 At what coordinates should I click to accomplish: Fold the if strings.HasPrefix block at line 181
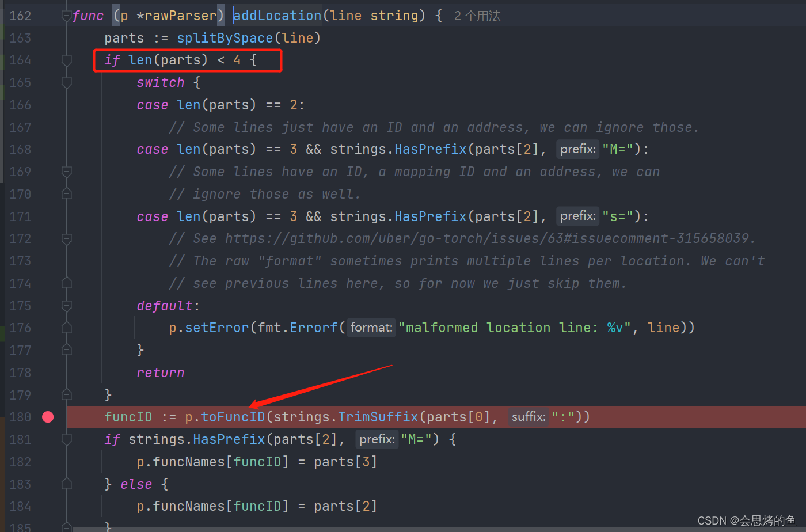(x=66, y=439)
